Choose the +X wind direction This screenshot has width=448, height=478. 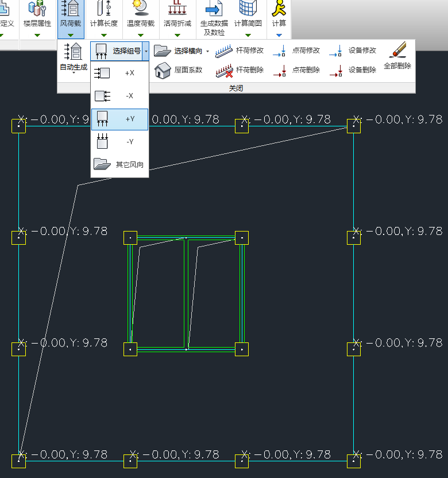(120, 73)
